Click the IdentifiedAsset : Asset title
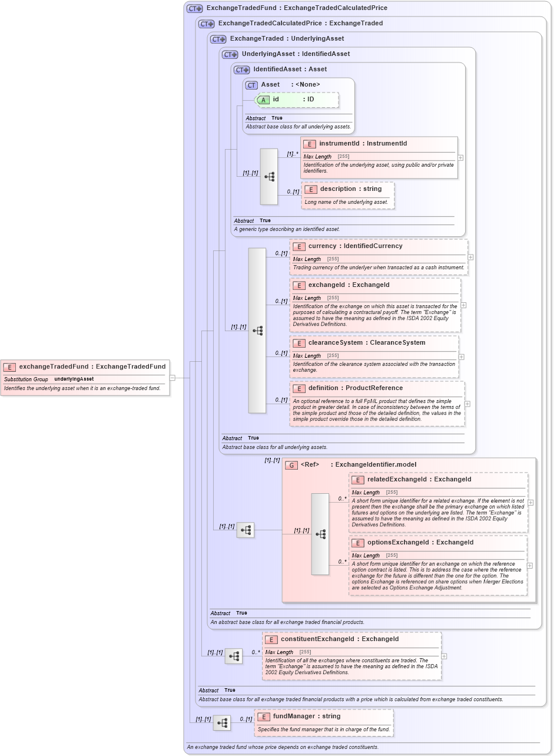554x756 pixels. coord(290,70)
